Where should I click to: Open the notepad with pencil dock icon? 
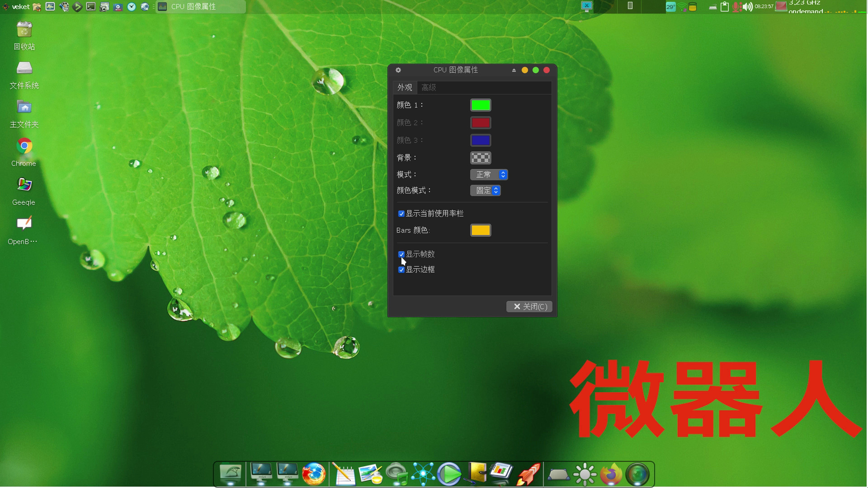tap(344, 474)
